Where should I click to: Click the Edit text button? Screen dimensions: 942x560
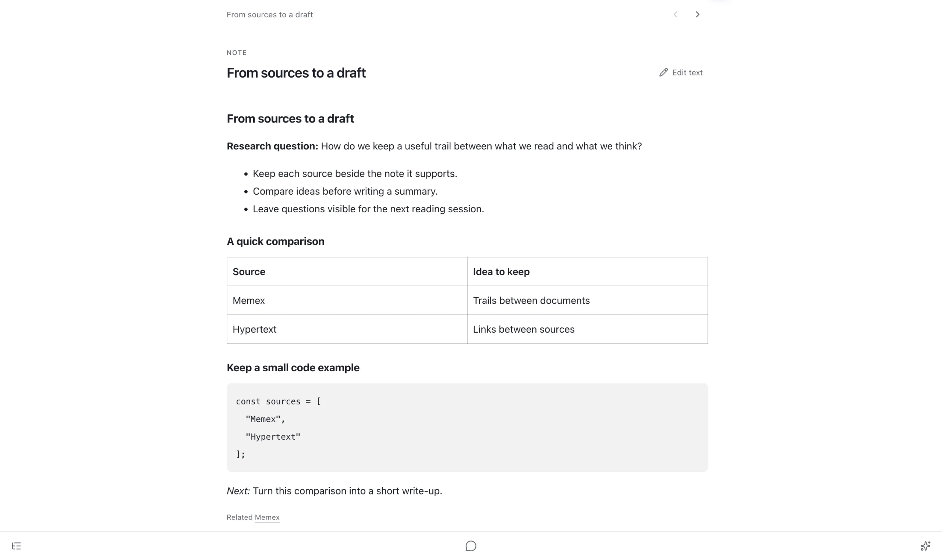[681, 72]
